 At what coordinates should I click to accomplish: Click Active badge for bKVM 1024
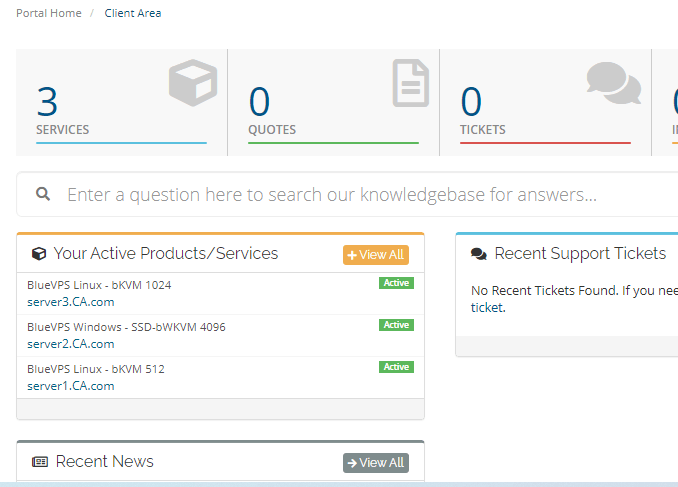pyautogui.click(x=397, y=283)
